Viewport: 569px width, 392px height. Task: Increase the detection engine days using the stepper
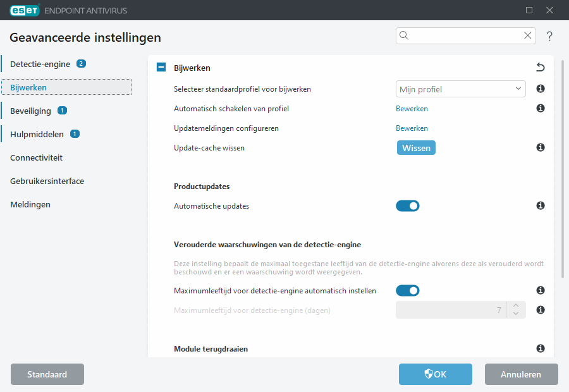pyautogui.click(x=515, y=307)
